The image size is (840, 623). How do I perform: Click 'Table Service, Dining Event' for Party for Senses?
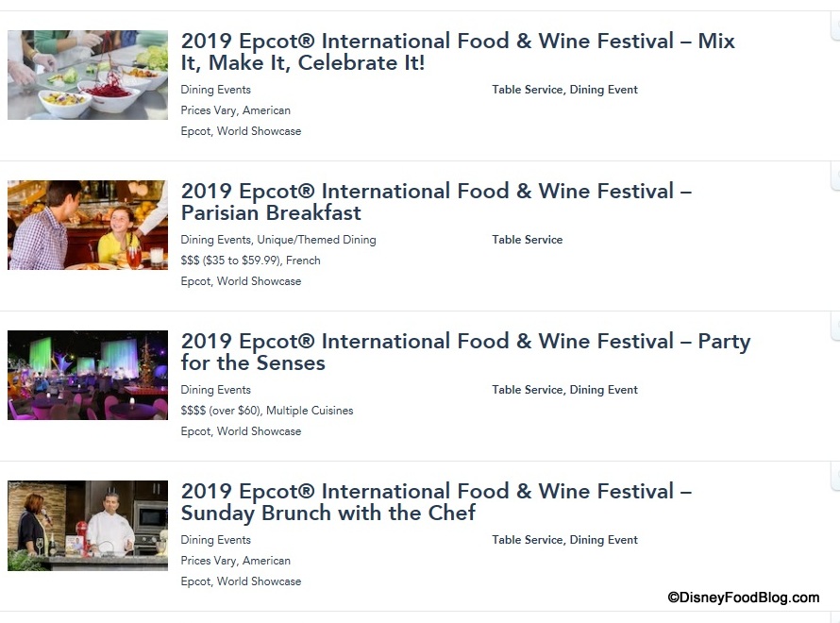coord(564,390)
